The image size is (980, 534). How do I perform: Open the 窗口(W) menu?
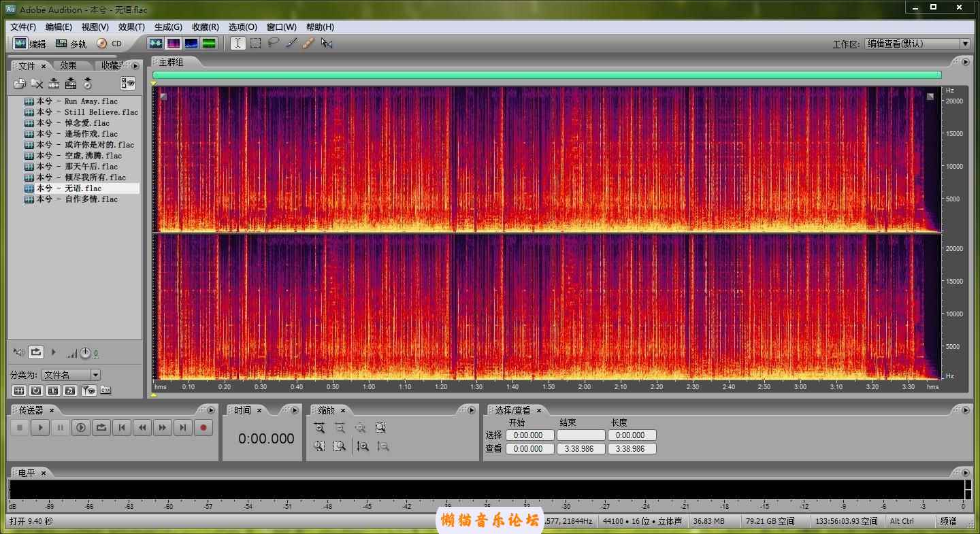coord(282,27)
